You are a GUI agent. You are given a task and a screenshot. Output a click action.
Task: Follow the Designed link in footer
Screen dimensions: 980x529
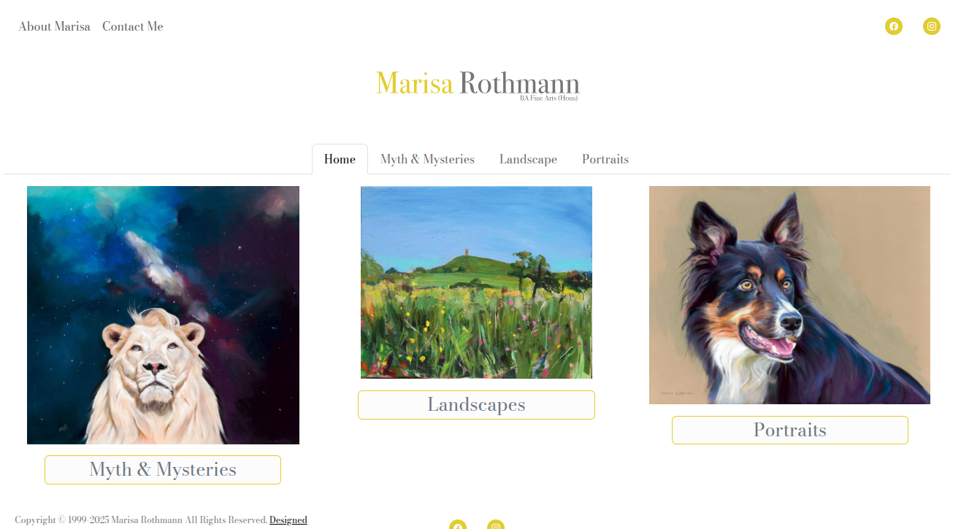[x=288, y=520]
